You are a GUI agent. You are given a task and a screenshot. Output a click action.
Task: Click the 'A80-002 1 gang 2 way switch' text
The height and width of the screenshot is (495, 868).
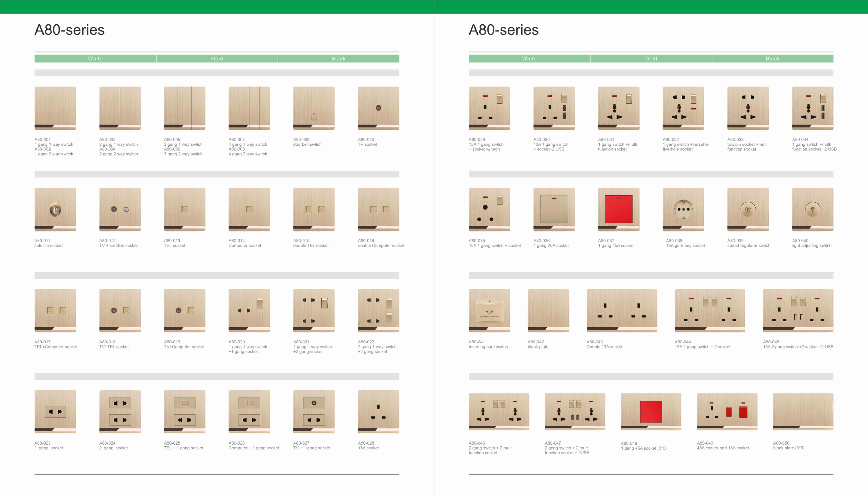pos(54,152)
